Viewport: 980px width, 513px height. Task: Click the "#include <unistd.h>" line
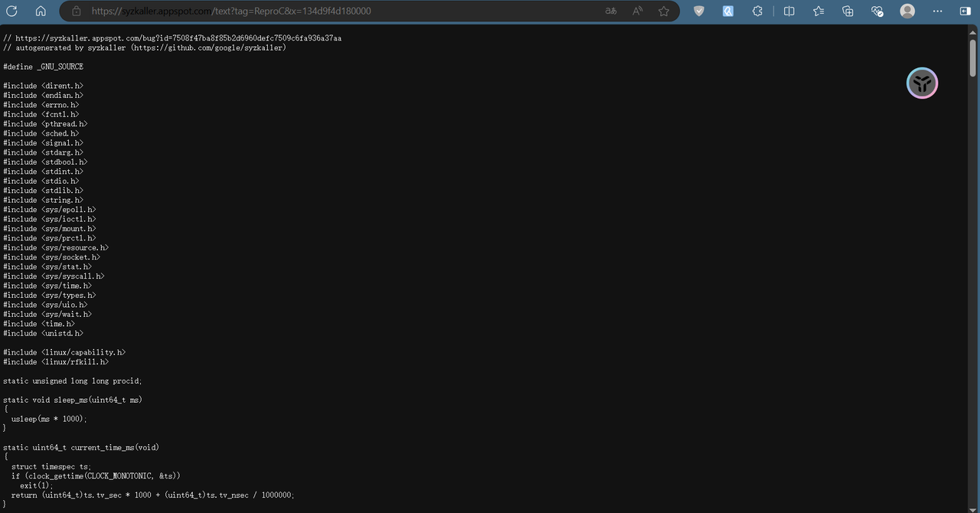tap(43, 334)
